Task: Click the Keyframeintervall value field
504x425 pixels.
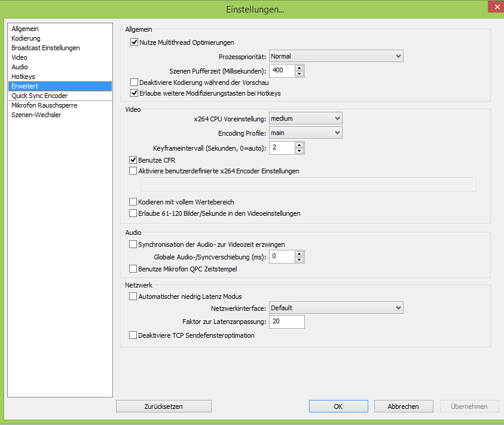Action: pos(282,148)
